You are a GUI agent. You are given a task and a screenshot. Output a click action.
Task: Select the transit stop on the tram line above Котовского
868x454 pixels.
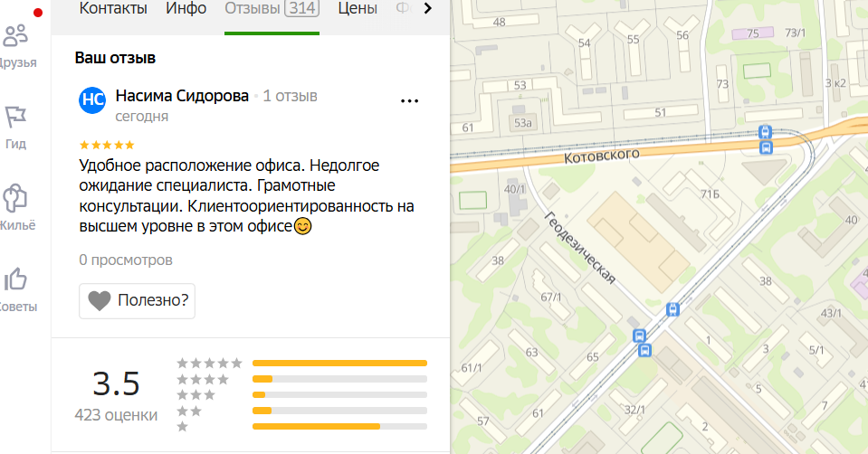765,132
